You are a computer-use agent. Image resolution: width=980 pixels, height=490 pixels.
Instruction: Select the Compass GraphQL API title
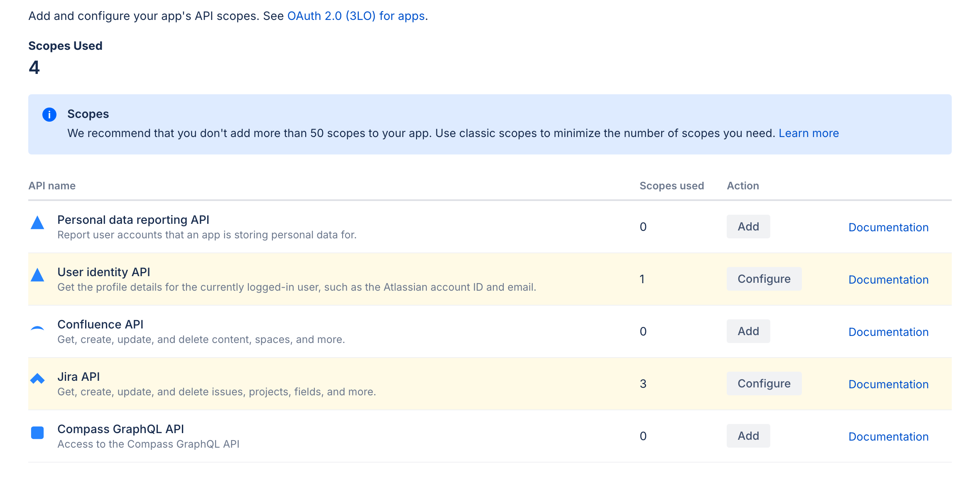click(120, 429)
